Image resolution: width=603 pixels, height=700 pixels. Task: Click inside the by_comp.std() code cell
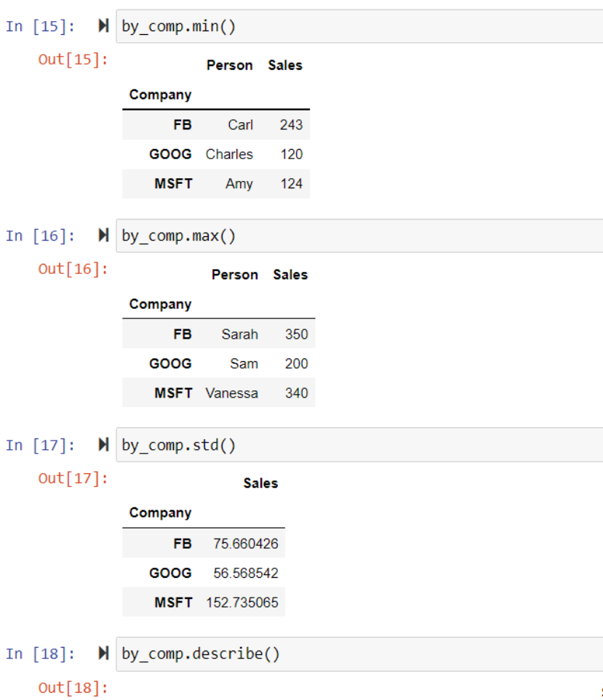pos(218,444)
